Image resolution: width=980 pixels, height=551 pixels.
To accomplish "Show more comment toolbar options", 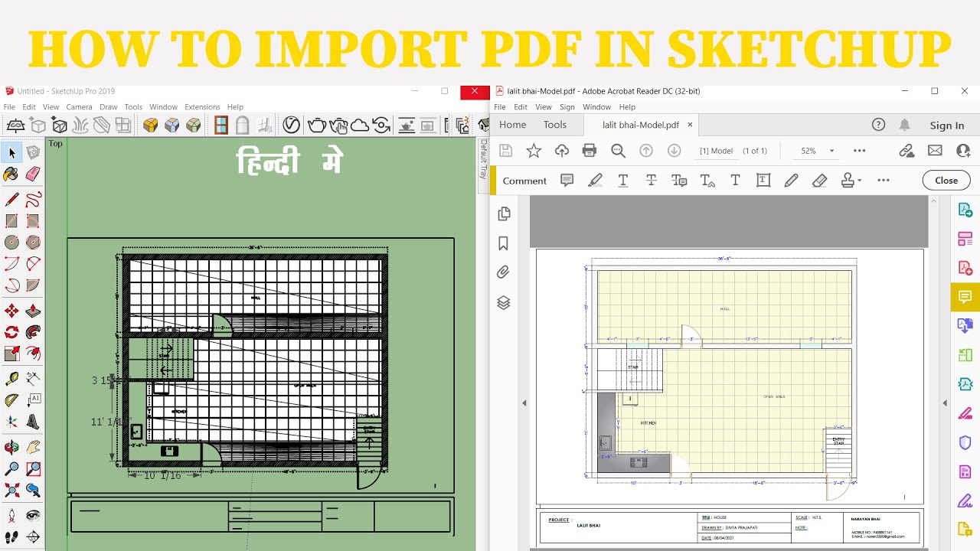I will click(884, 181).
